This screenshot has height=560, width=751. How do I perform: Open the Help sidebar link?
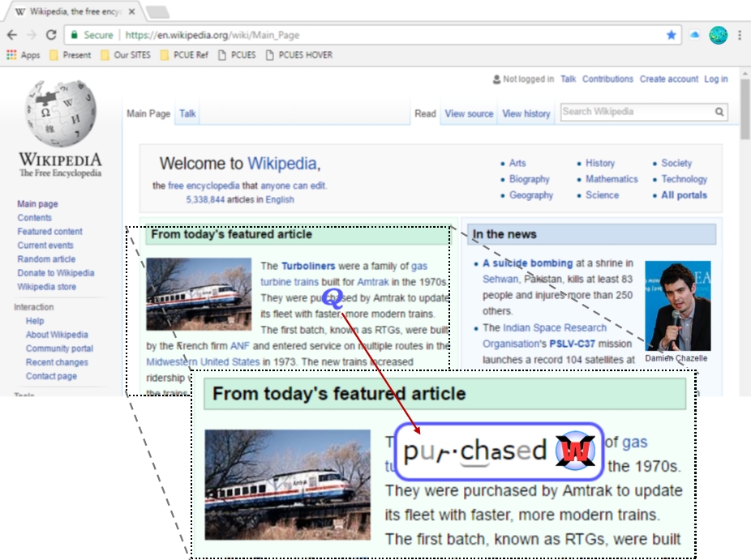(x=35, y=321)
